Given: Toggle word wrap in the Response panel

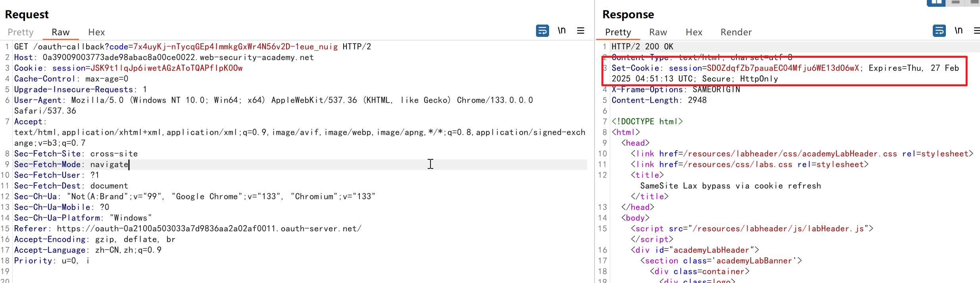Looking at the screenshot, I should point(939,31).
